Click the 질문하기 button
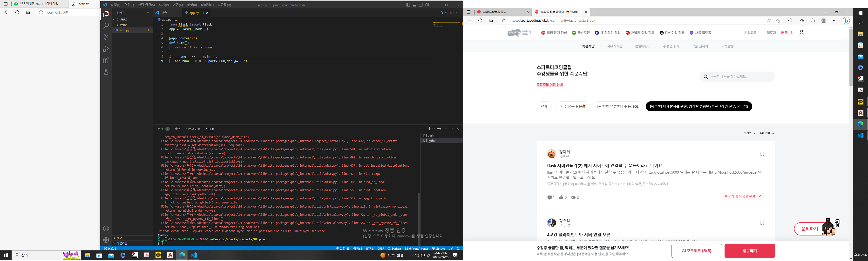 point(750,251)
